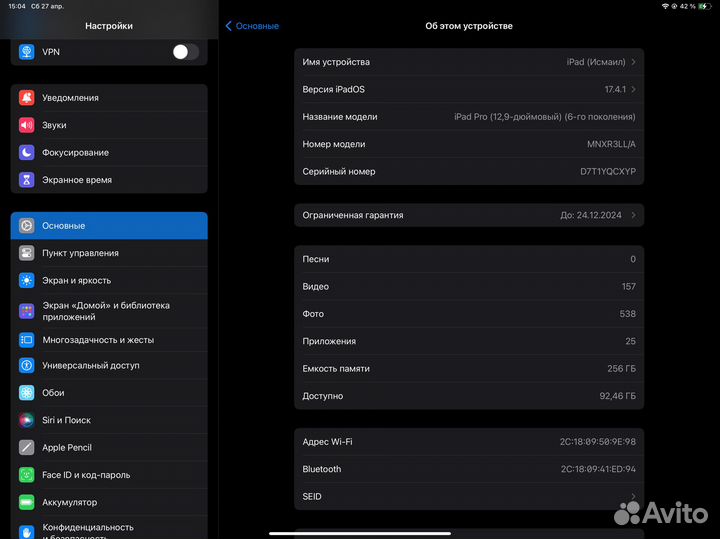Tap the VPN globe icon
The height and width of the screenshot is (539, 720).
point(27,52)
